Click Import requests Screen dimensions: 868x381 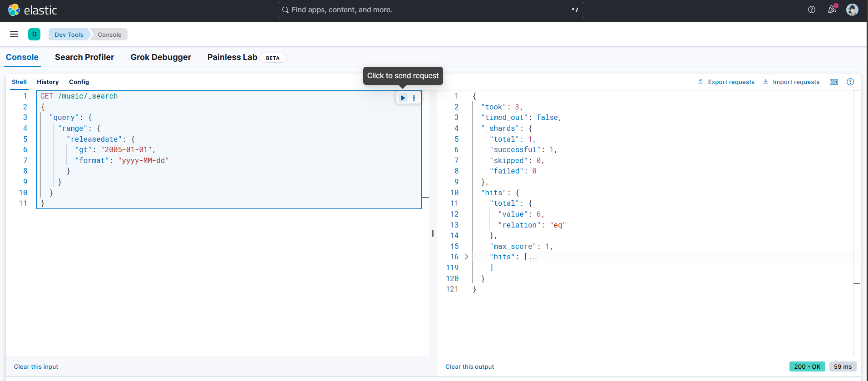[791, 82]
